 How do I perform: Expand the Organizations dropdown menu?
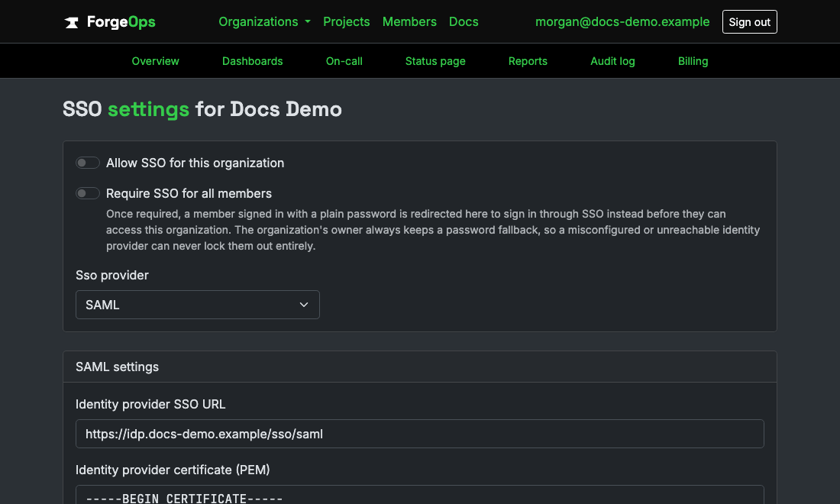tap(264, 22)
